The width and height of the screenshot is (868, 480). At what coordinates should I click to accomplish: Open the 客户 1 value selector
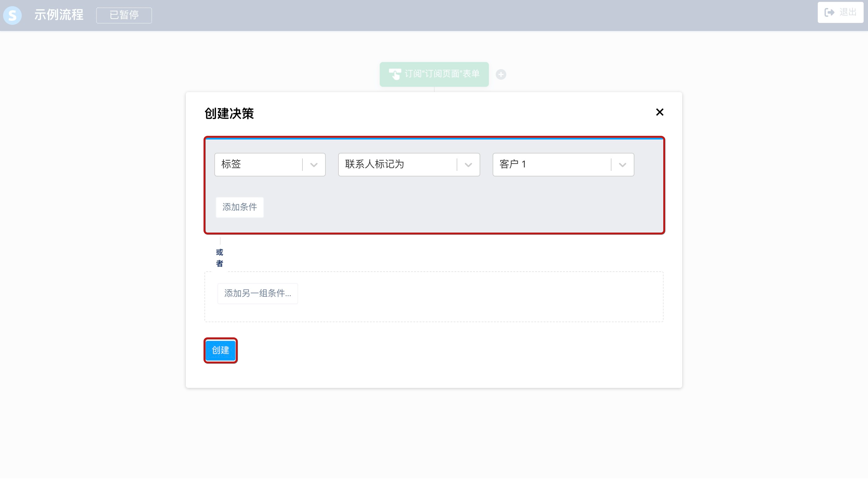pyautogui.click(x=551, y=165)
